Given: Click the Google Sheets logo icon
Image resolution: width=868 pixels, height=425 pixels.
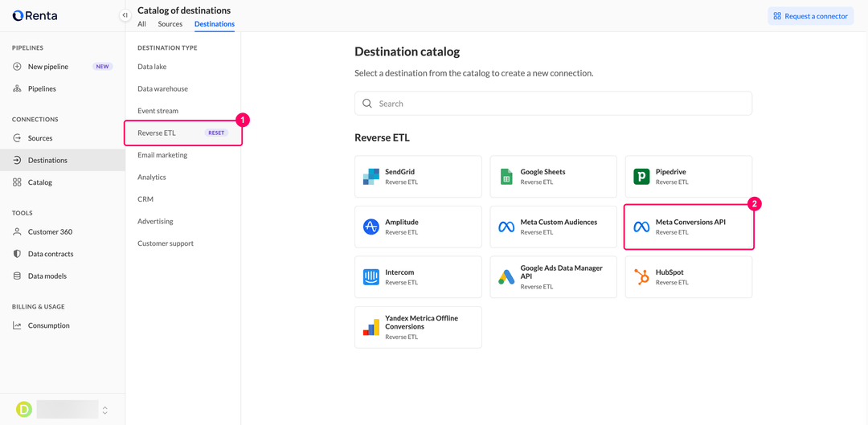Looking at the screenshot, I should pos(506,176).
